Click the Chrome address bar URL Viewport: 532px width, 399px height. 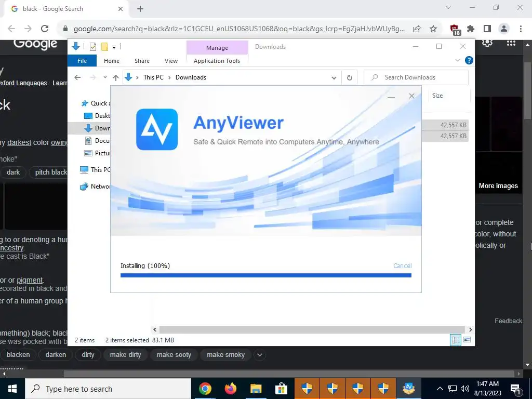click(239, 29)
